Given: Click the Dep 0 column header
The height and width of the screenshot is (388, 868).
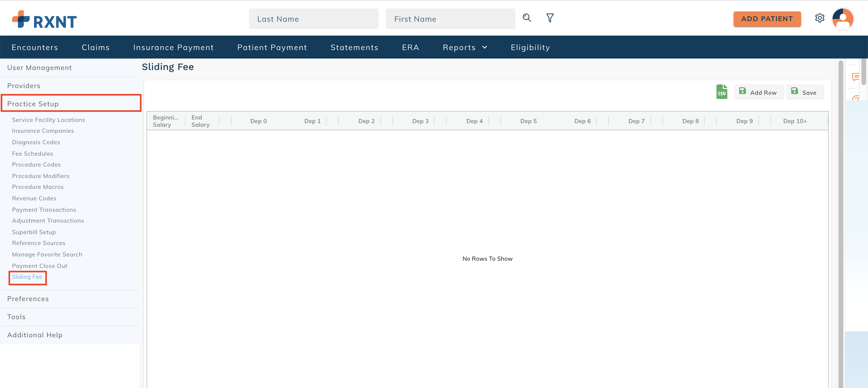Looking at the screenshot, I should click(259, 121).
